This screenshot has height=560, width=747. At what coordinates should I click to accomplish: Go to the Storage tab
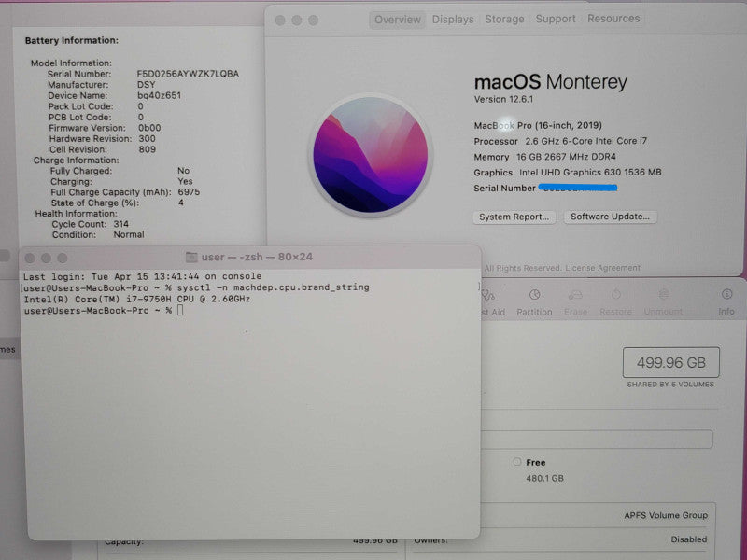504,19
